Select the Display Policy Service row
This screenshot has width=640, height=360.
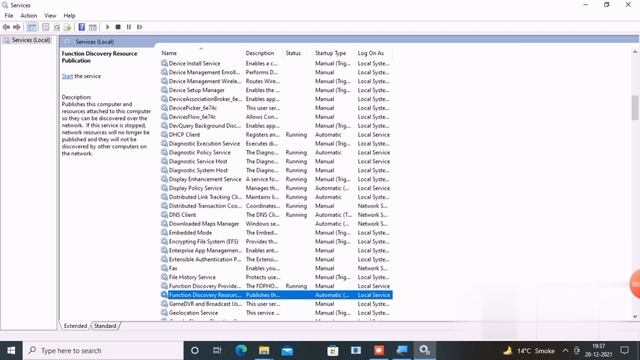276,188
